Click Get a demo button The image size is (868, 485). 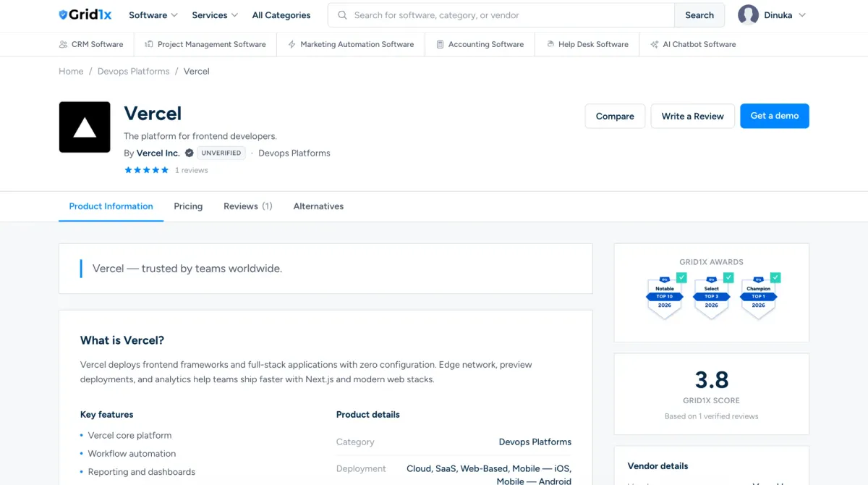click(x=775, y=116)
